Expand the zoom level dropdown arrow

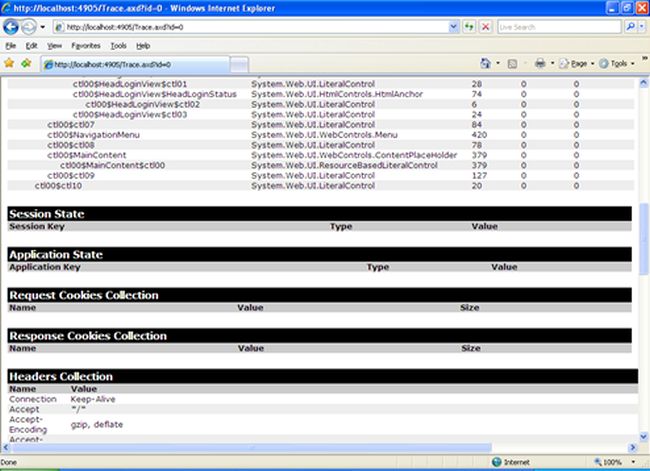[633, 462]
